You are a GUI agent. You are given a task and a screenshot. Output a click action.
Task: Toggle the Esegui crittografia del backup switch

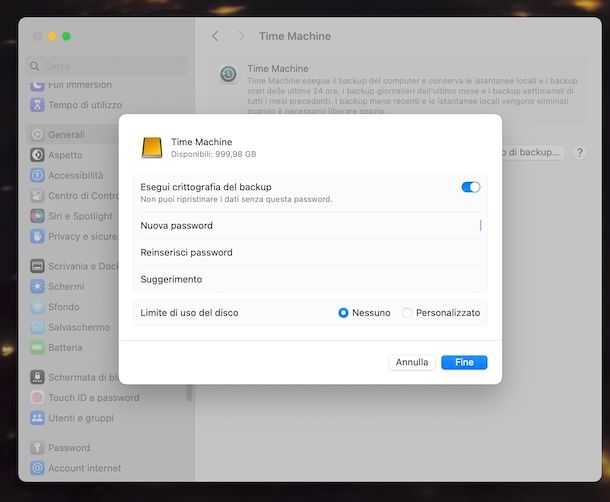click(x=470, y=187)
